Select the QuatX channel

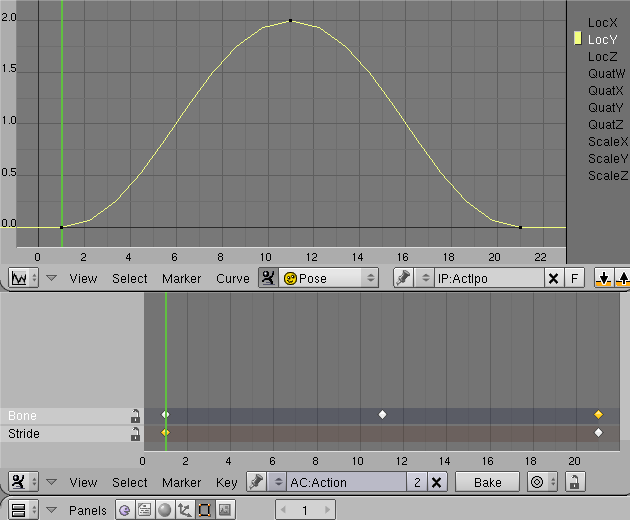click(606, 90)
